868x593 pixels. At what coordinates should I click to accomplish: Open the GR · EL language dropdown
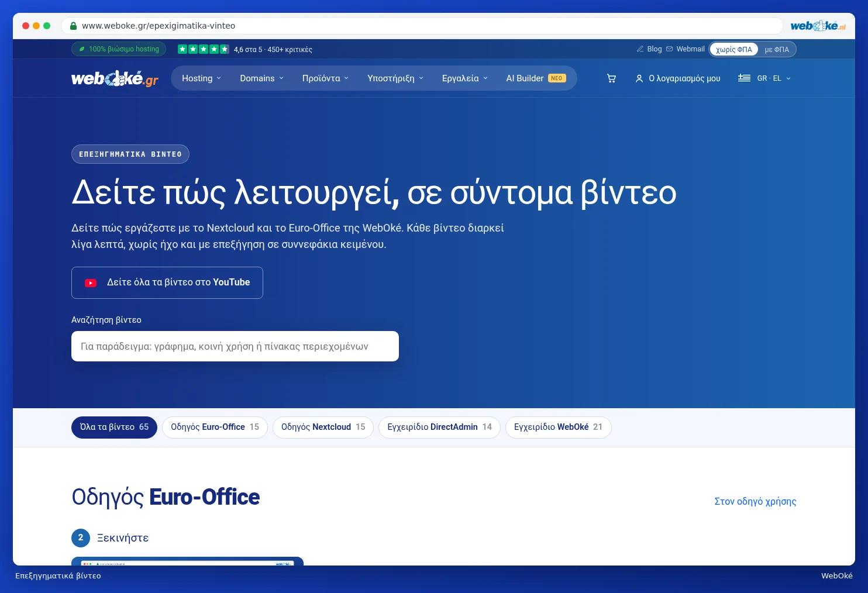tap(764, 78)
